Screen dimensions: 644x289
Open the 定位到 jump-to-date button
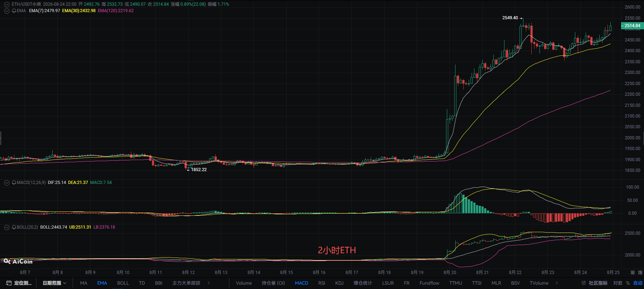click(19, 283)
